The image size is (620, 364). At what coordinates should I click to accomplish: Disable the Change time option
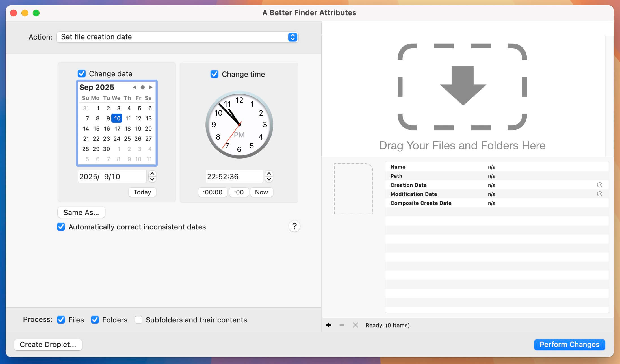214,74
